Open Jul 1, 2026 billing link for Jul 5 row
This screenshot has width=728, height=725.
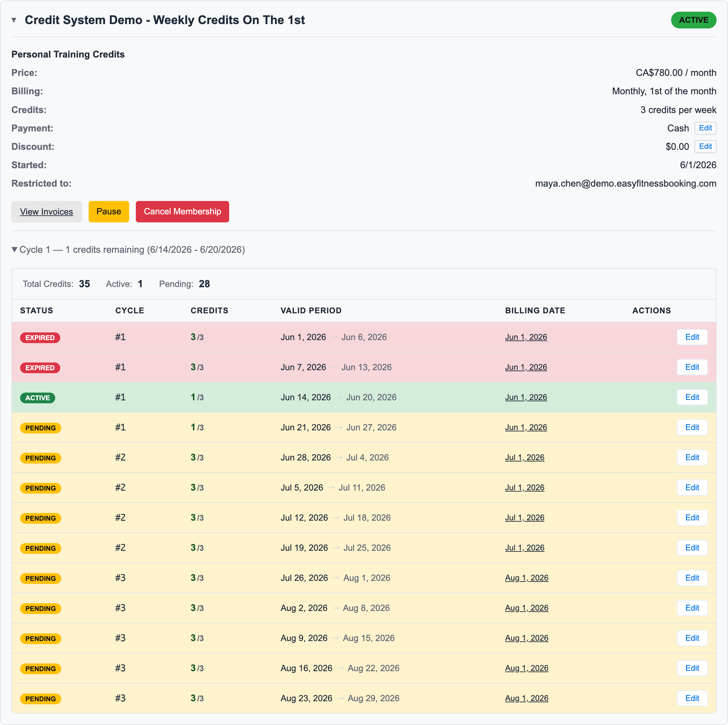[525, 488]
